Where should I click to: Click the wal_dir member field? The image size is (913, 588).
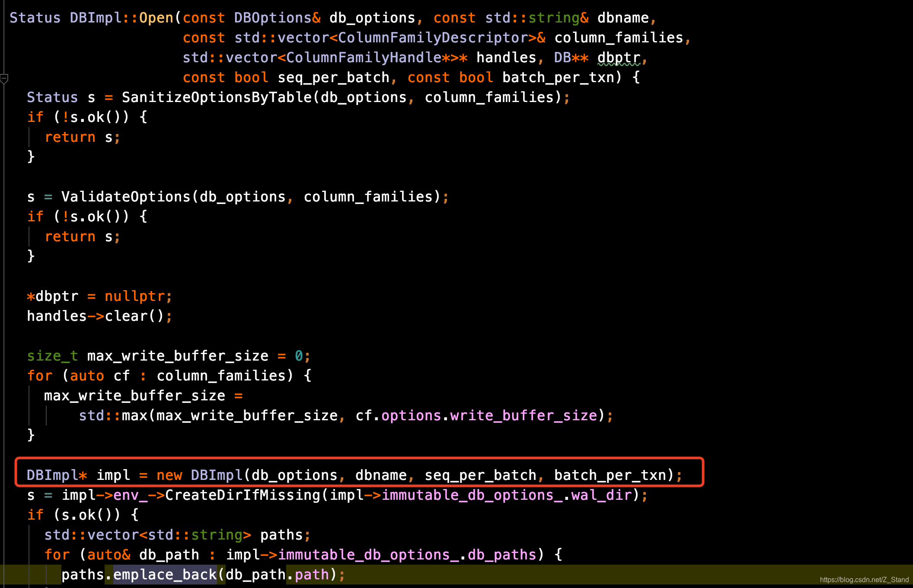pos(601,495)
